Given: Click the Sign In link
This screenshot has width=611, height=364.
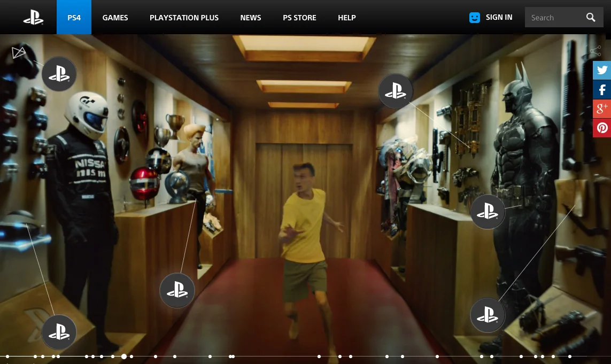Looking at the screenshot, I should [499, 17].
